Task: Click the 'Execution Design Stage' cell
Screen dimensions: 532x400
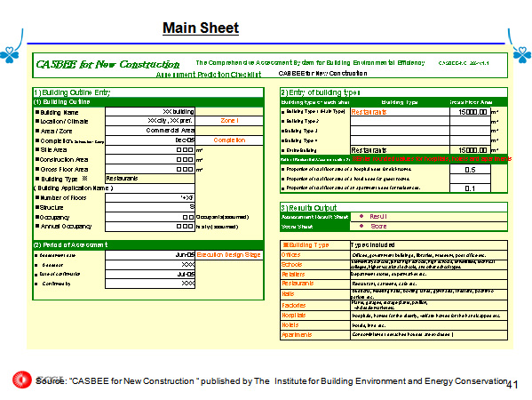Action: (x=229, y=255)
